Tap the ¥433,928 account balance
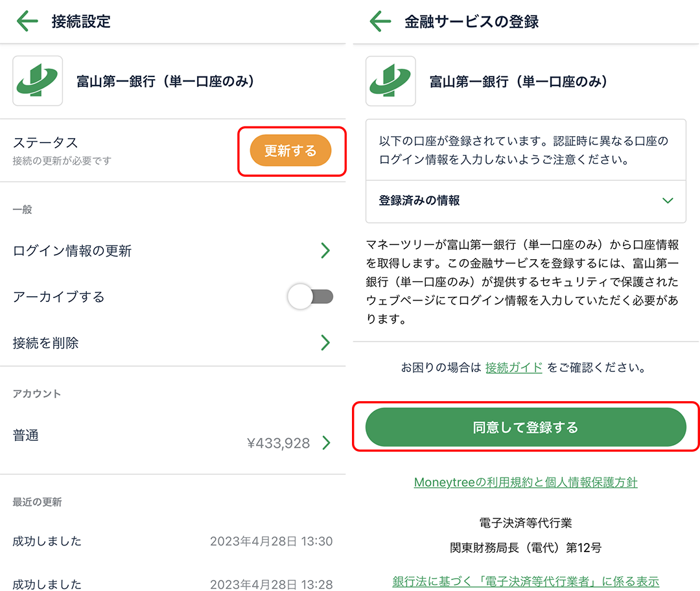The height and width of the screenshot is (591, 700). [278, 444]
